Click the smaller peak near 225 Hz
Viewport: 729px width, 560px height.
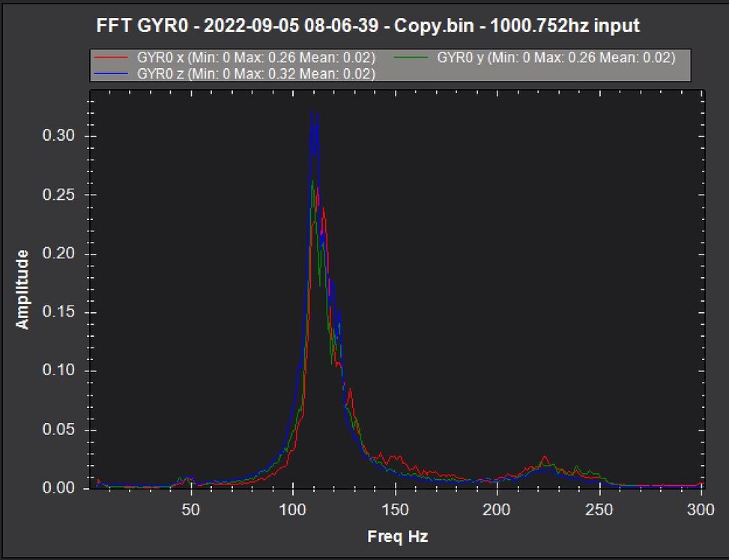pos(543,455)
